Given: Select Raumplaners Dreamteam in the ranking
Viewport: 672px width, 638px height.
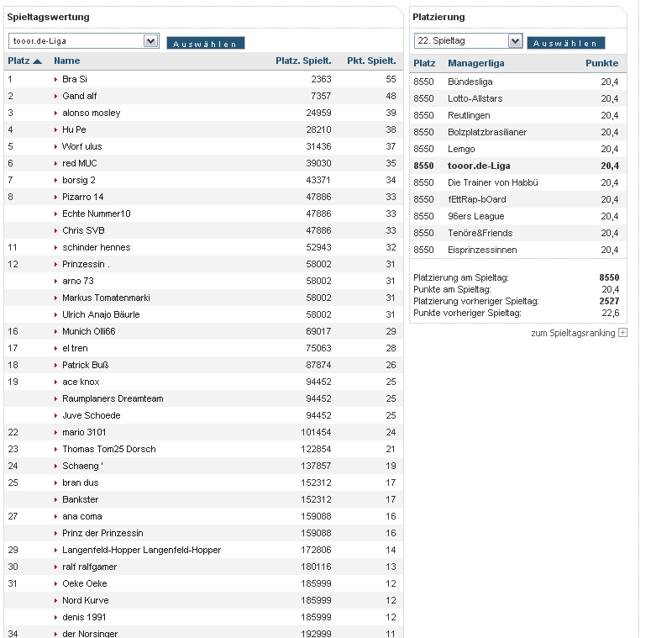Looking at the screenshot, I should pyautogui.click(x=113, y=398).
